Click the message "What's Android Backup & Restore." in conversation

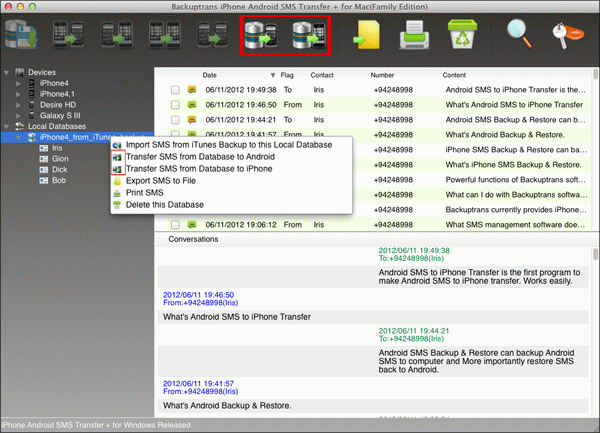(227, 405)
